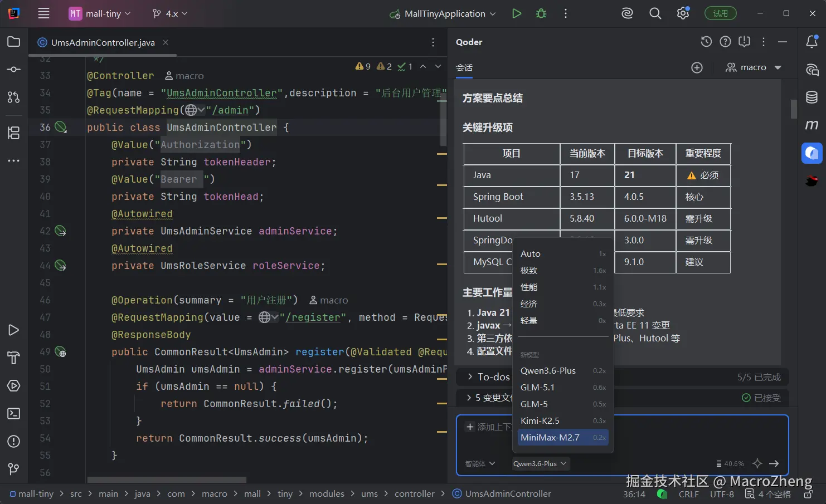Select the 性能 model tier
826x504 pixels.
[x=563, y=287]
